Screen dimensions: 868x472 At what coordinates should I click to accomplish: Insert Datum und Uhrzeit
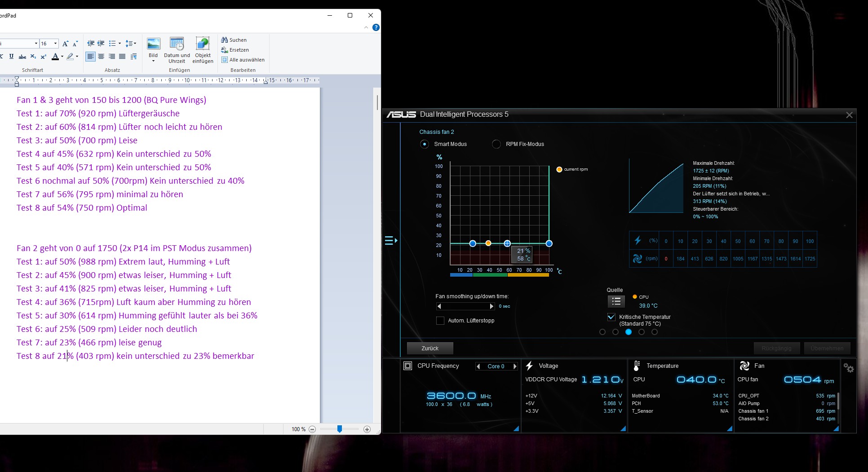tap(177, 50)
